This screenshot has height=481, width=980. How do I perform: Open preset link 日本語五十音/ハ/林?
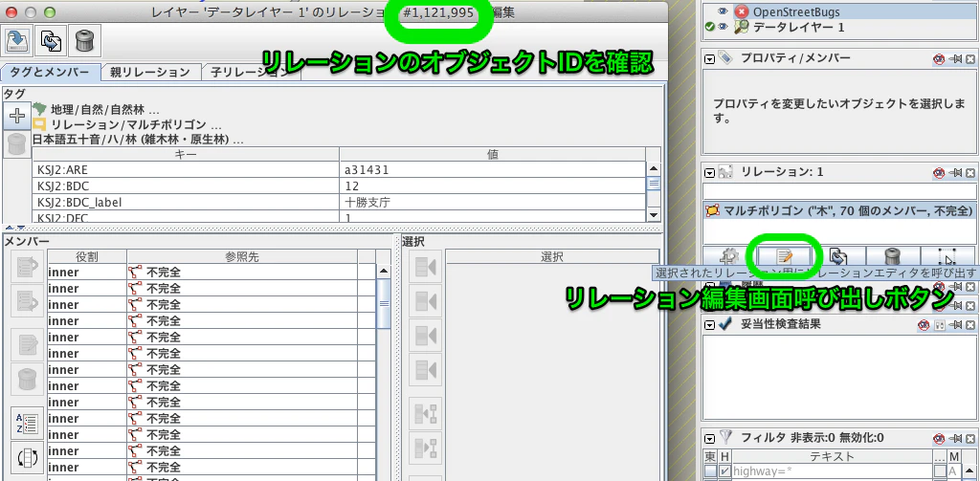pyautogui.click(x=138, y=140)
